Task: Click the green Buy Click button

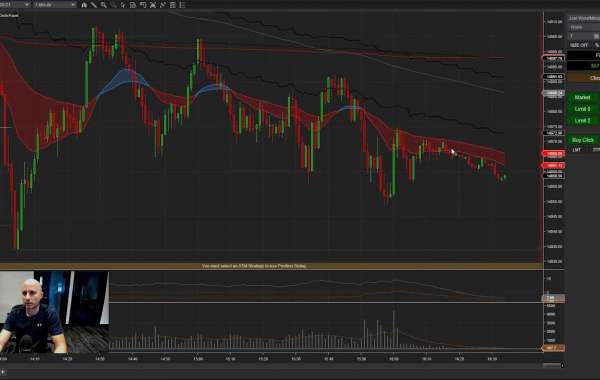Action: 583,140
